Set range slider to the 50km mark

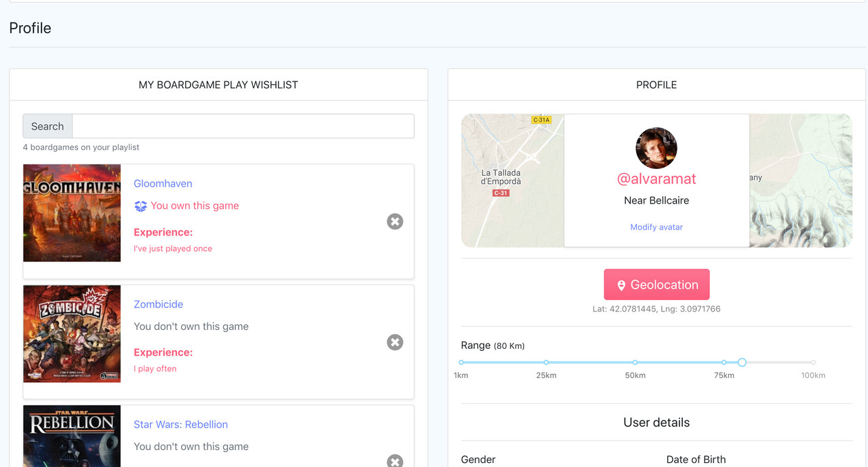point(635,362)
